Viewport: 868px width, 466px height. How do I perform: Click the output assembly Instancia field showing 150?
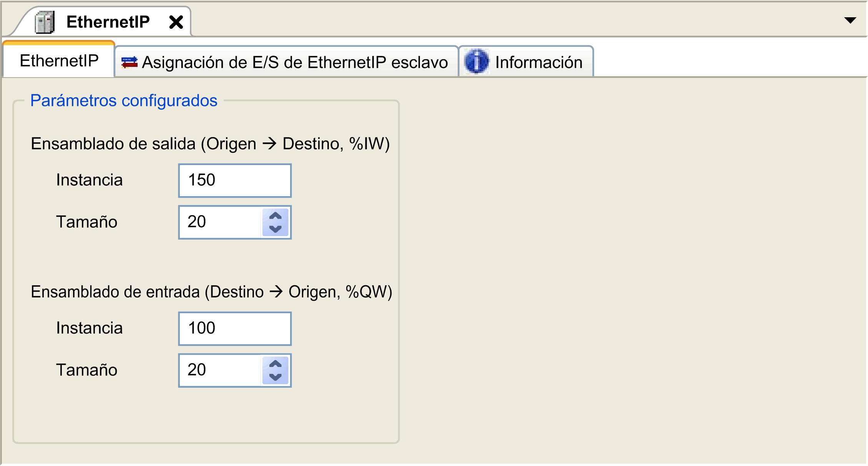coord(234,180)
